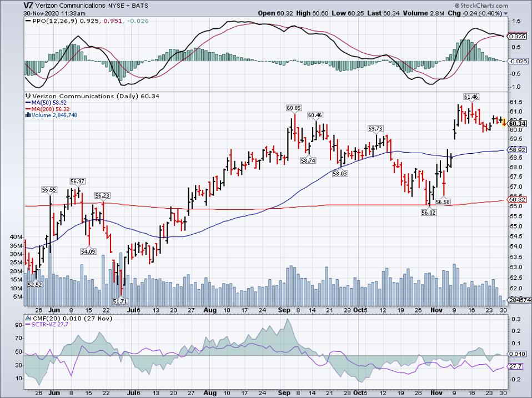Click the Volume 2.8M header value

[x=423, y=13]
